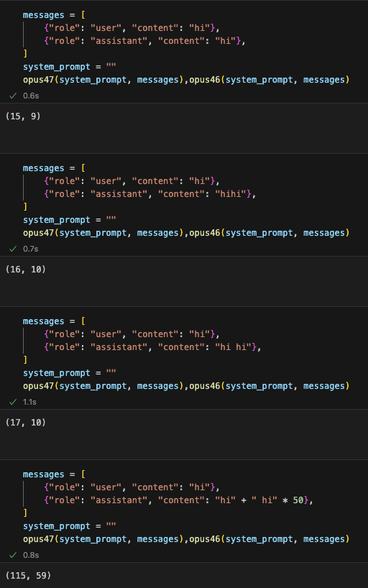Click the user role line in the 0.7s cell
This screenshot has height=588, width=368.
[132, 180]
